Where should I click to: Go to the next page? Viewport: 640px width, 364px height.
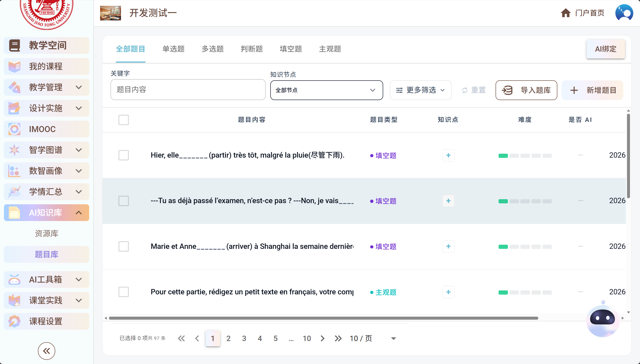click(323, 338)
